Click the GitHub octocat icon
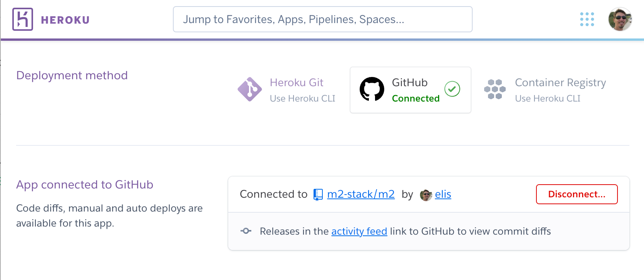 coord(372,89)
